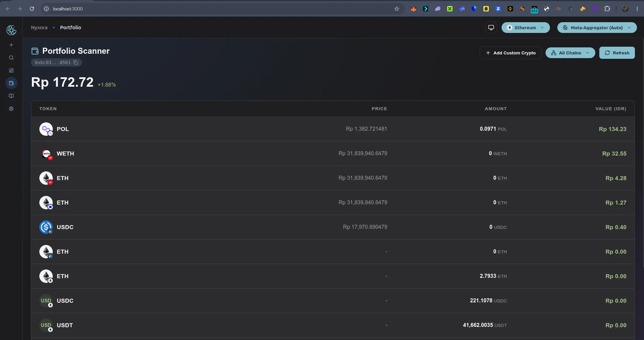The width and height of the screenshot is (644, 340).
Task: Click Add Custom Crypto button
Action: 510,53
